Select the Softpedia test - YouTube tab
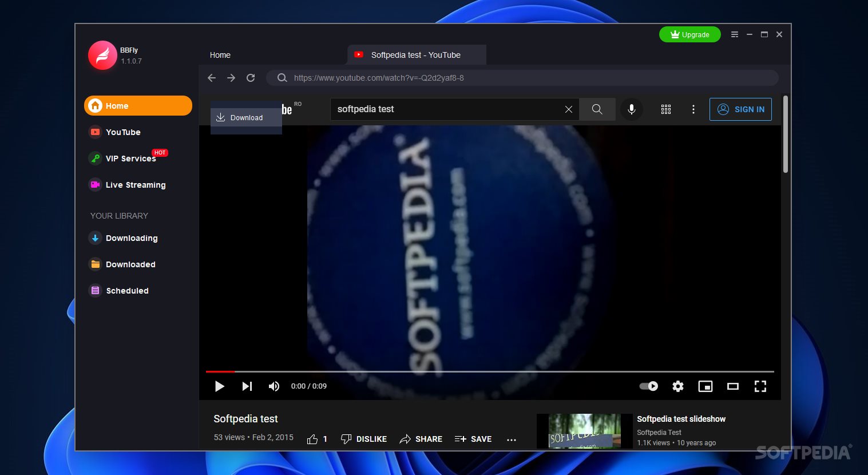Screen dimensions: 868x475 pos(417,55)
